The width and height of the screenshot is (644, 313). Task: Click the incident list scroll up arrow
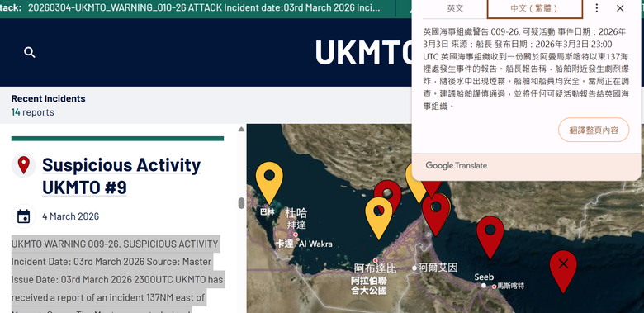tap(241, 129)
